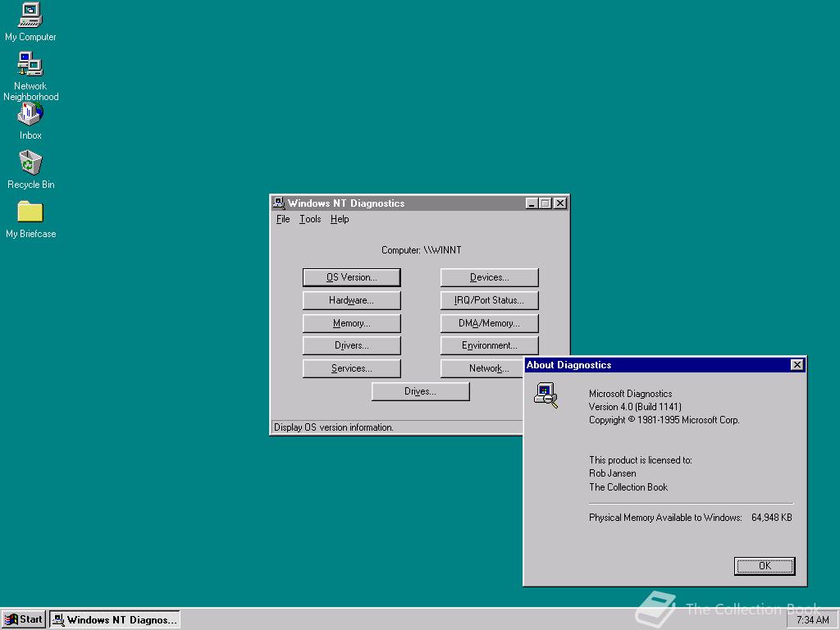Click the Environment... button
The image size is (840, 630).
490,345
